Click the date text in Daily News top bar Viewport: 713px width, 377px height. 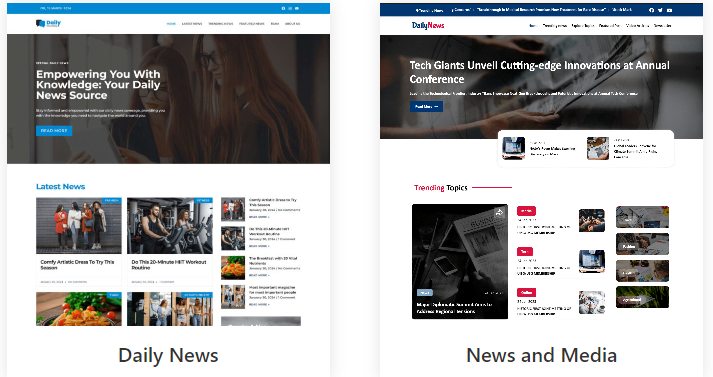(56, 8)
